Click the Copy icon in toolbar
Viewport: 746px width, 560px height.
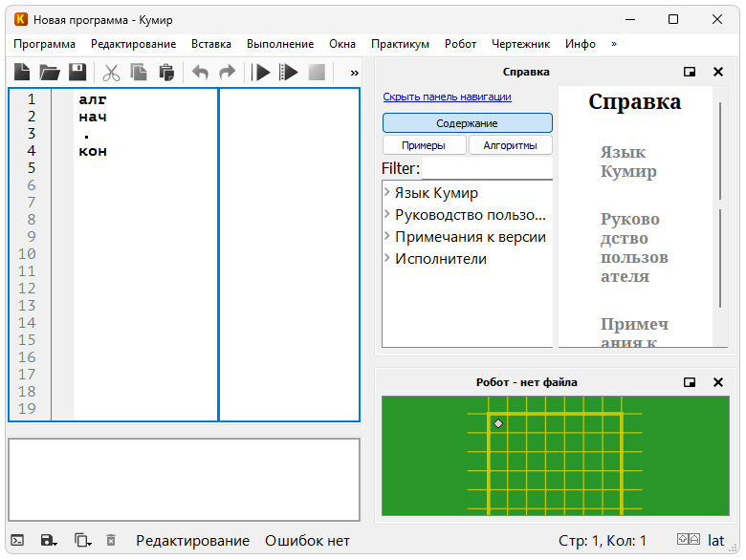click(139, 73)
